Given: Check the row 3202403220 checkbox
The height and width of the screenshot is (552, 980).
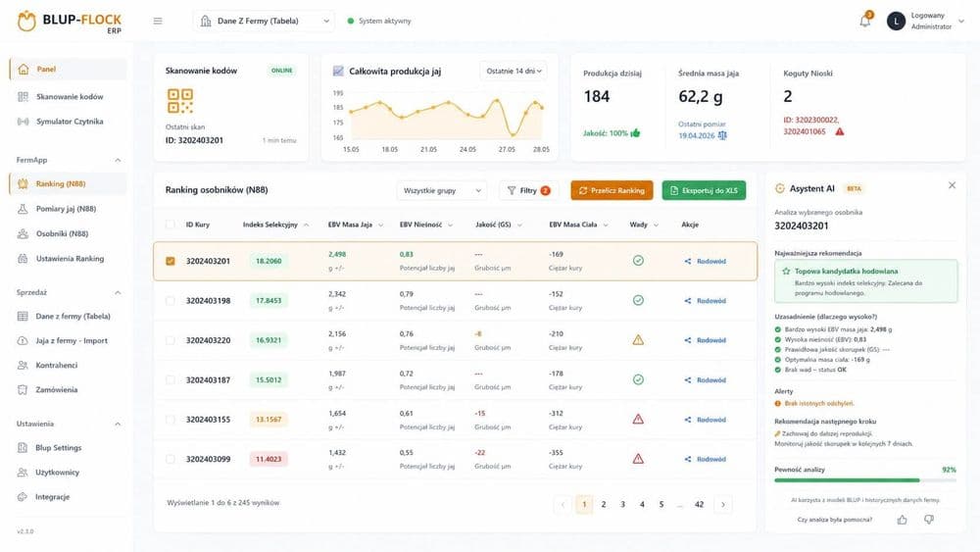Looking at the screenshot, I should pos(170,340).
